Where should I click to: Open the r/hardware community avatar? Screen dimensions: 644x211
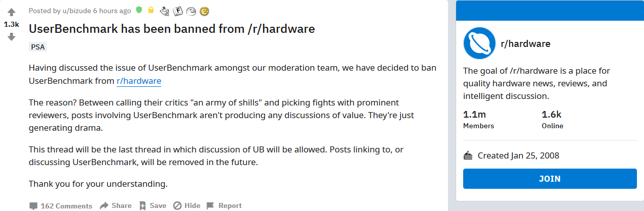tap(479, 43)
